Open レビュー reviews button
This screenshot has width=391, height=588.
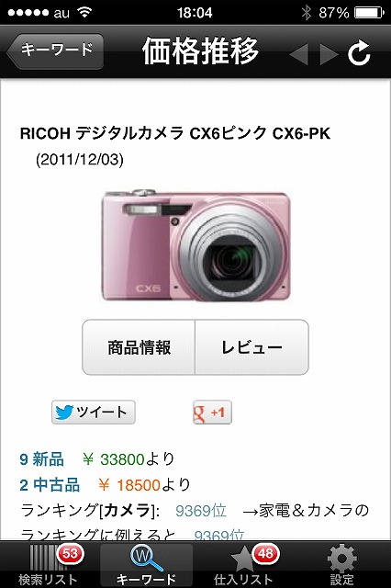[x=252, y=347]
